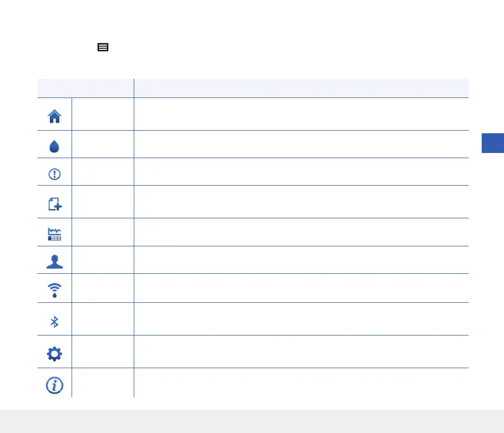Click the circled letter i information icon
Viewport: 504px width, 433px height.
(x=54, y=385)
